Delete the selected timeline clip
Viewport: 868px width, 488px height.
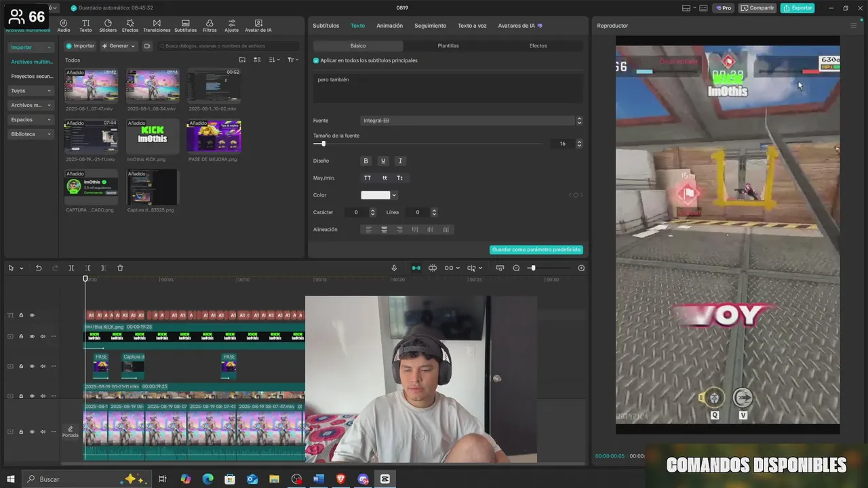tap(120, 268)
